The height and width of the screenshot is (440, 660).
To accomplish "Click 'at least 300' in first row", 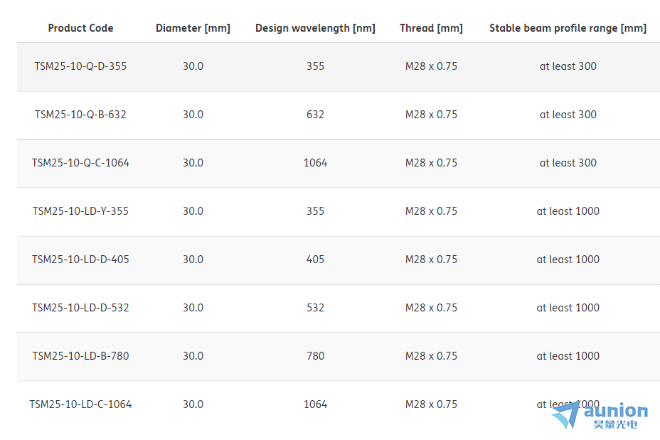I will tap(567, 66).
